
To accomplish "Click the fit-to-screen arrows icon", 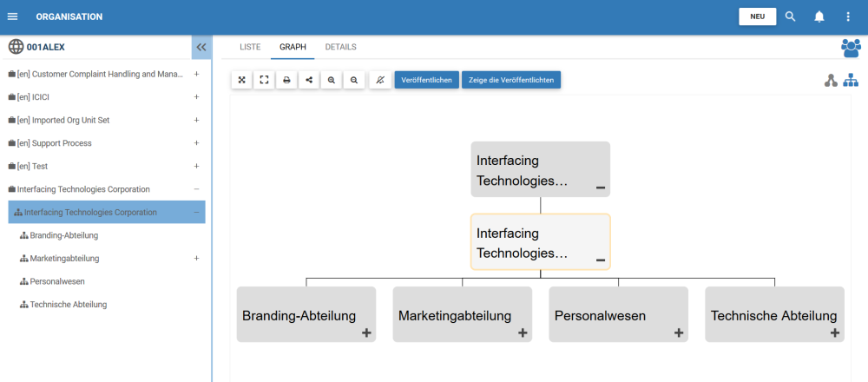I will point(241,80).
